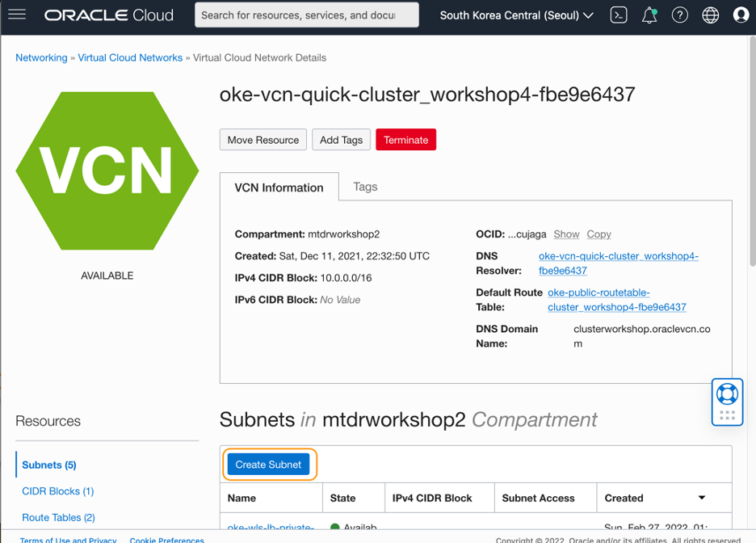756x543 pixels.
Task: Open the DNS Resolver link
Action: (x=619, y=263)
